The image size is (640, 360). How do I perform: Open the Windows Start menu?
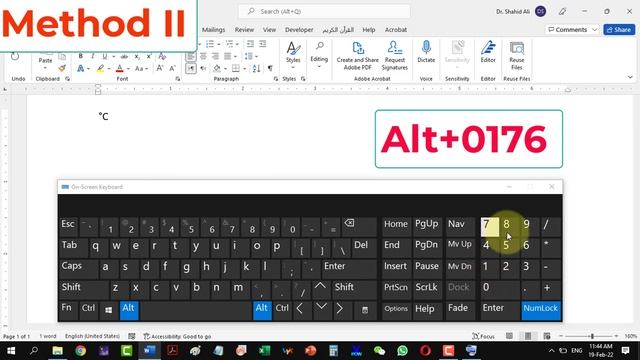pos(11,351)
